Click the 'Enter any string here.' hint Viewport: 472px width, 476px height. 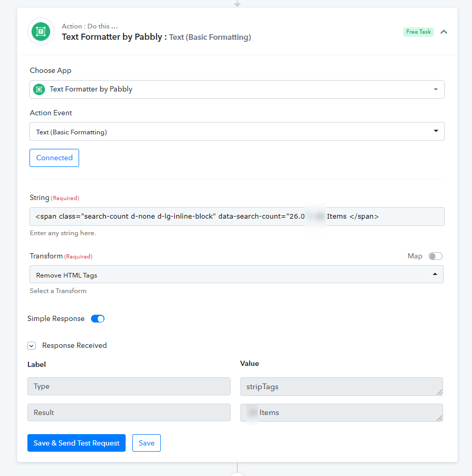coord(63,233)
